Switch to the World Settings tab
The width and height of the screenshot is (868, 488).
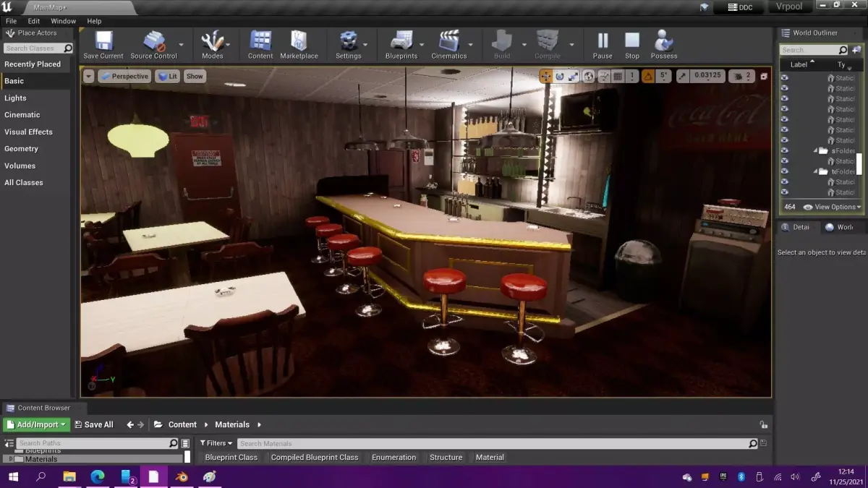coord(839,227)
